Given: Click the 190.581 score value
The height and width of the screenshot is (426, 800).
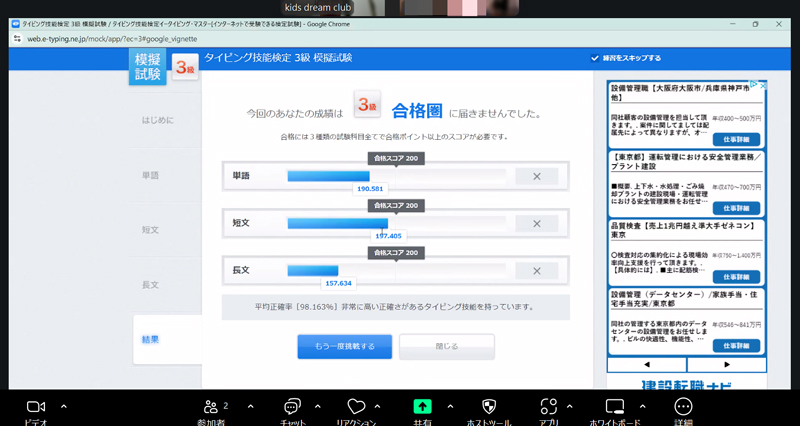Looking at the screenshot, I should coord(370,189).
